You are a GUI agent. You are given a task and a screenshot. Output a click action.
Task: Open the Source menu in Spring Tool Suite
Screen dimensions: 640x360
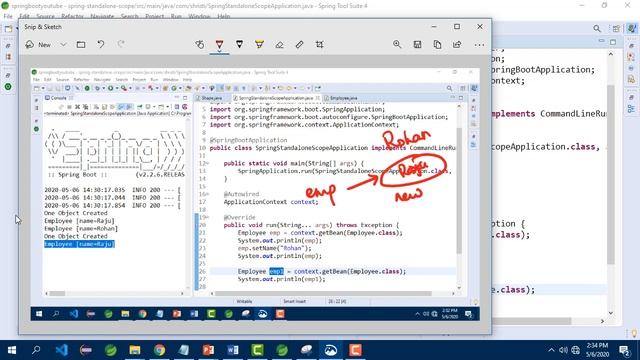pos(45,16)
